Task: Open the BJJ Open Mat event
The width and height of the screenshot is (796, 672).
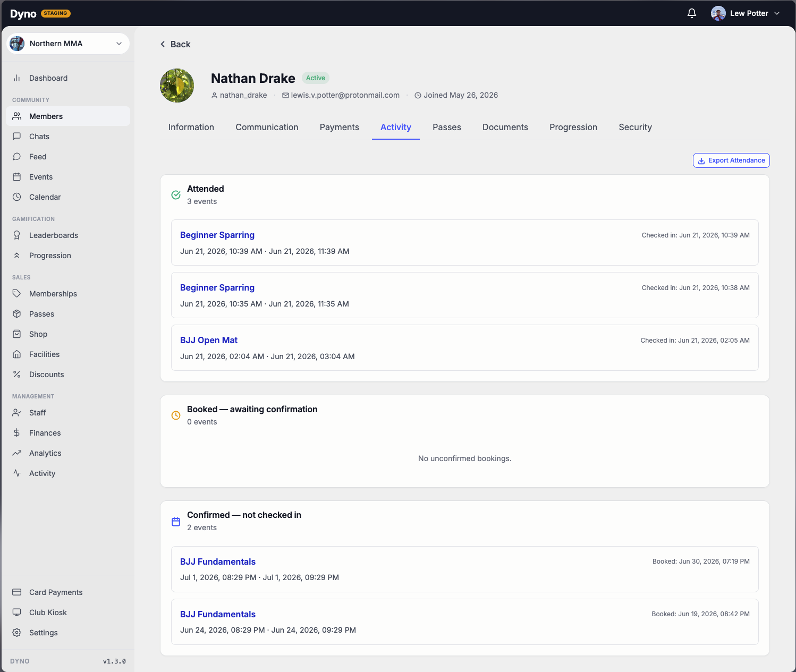Action: point(209,340)
